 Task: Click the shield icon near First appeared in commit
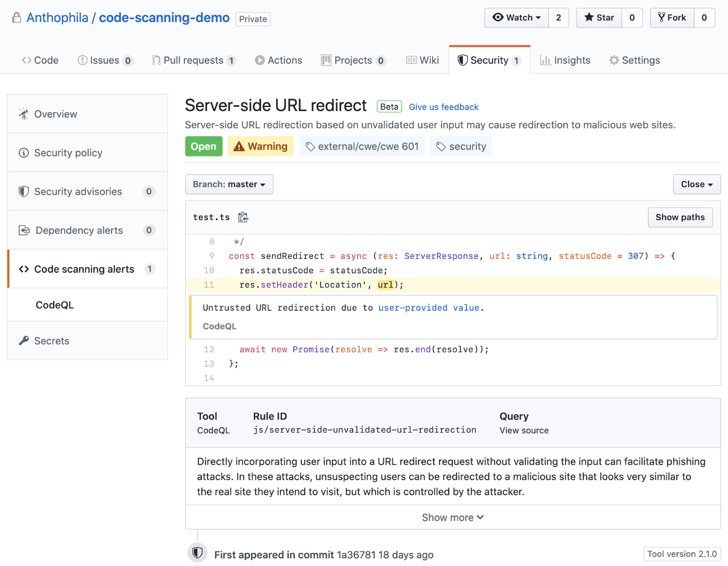coord(197,553)
